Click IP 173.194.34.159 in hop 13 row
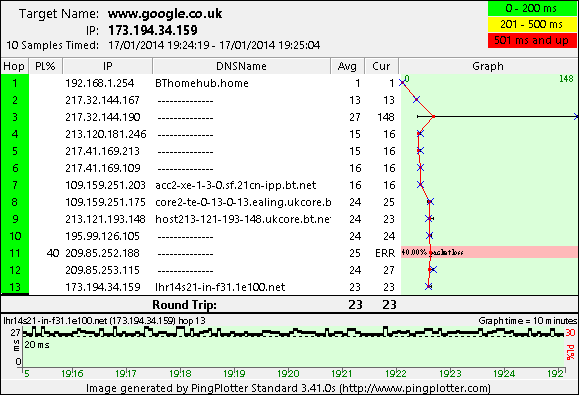The image size is (579, 395). (x=103, y=287)
